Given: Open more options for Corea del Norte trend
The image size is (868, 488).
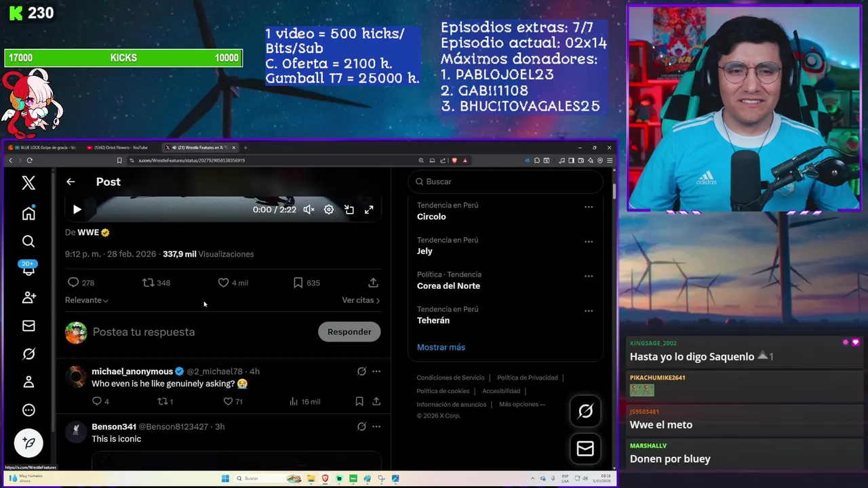Looking at the screenshot, I should [x=589, y=276].
